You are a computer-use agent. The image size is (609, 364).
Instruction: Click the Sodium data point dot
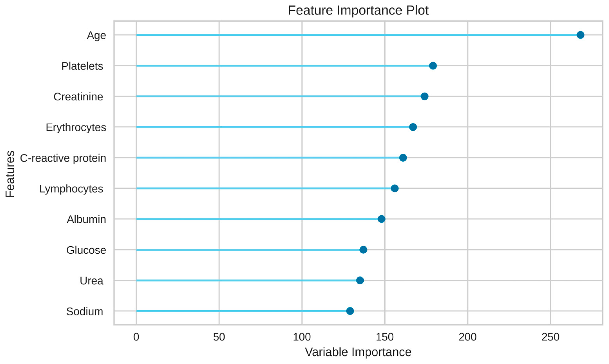[350, 311]
